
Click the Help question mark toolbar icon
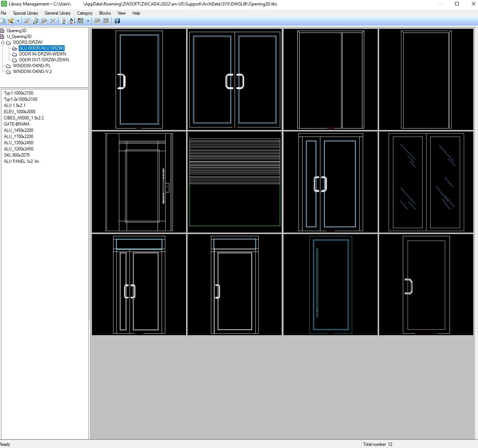tap(117, 21)
